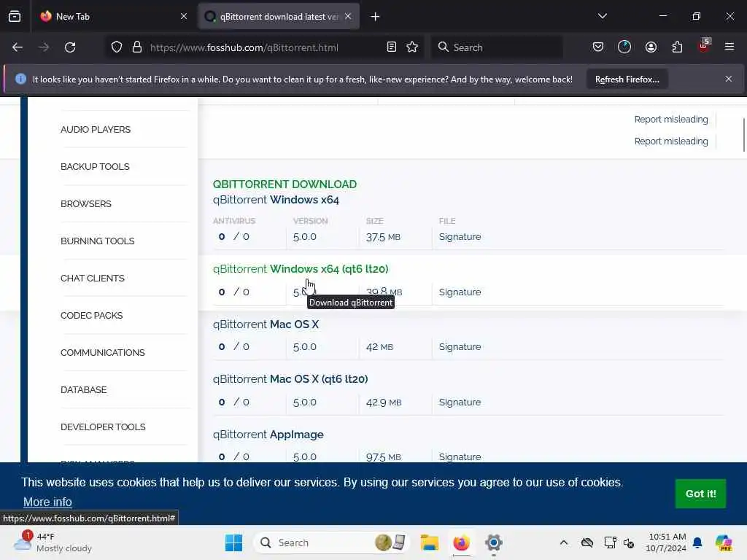Viewport: 747px width, 560px height.
Task: Download qBittorrent Windows x64 (qt6 lt20)
Action: coord(301,269)
